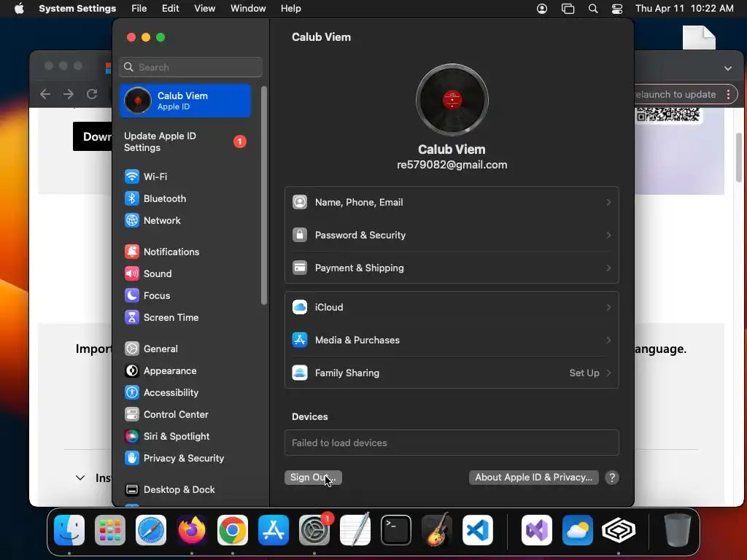Viewport: 747px width, 560px height.
Task: Open Terminal from the Dock
Action: pos(396,530)
